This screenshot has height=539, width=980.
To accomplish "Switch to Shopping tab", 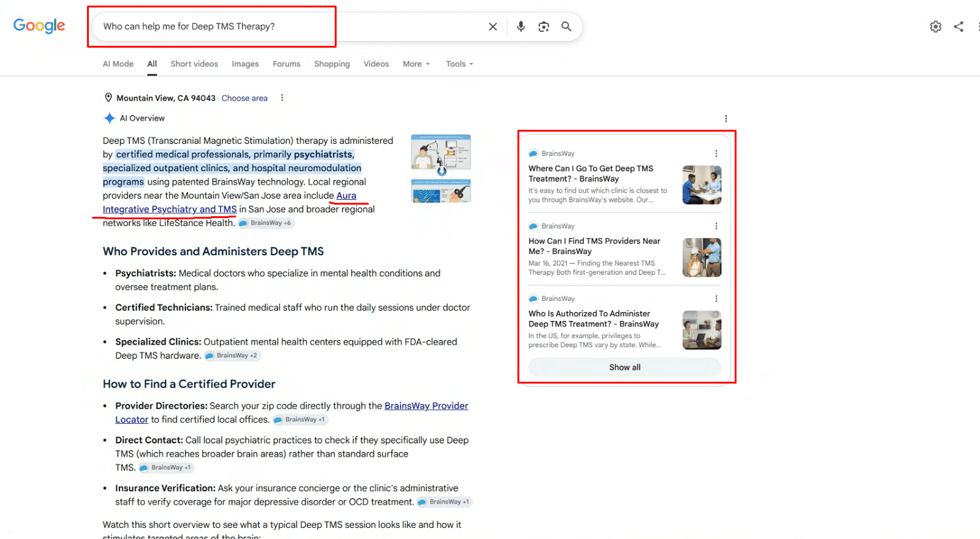I will click(x=332, y=64).
